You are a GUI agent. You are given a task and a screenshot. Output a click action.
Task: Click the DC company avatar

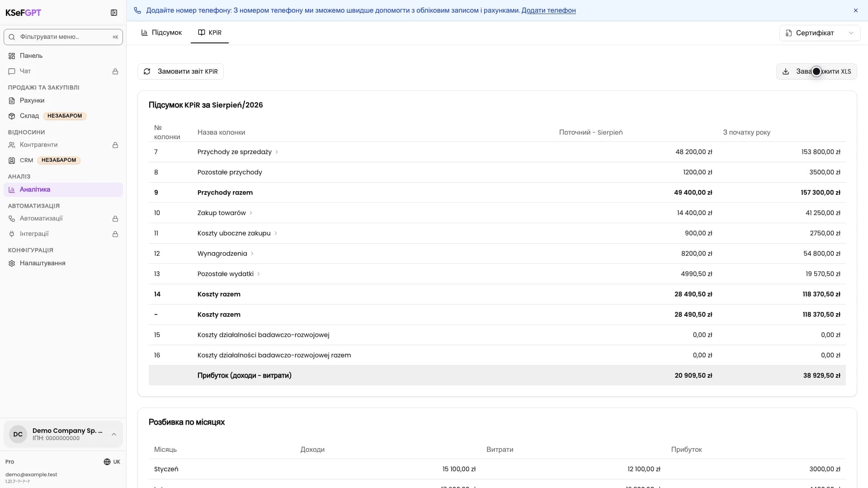[18, 434]
